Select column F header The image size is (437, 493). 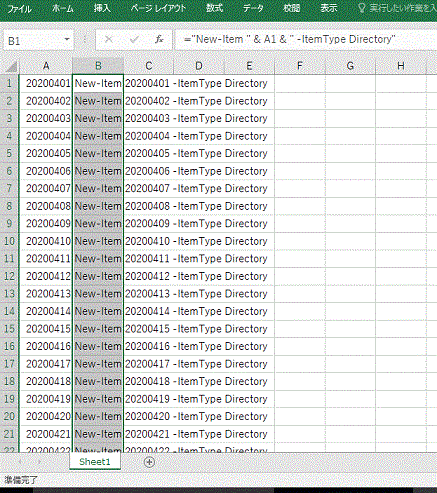coord(300,66)
